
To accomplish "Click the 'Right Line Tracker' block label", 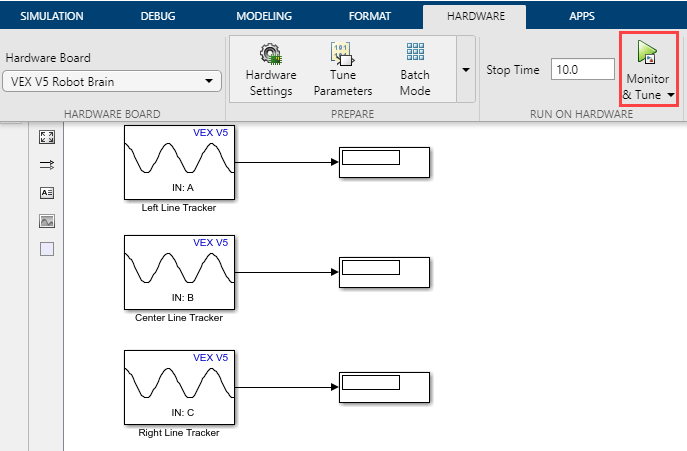I will click(179, 433).
